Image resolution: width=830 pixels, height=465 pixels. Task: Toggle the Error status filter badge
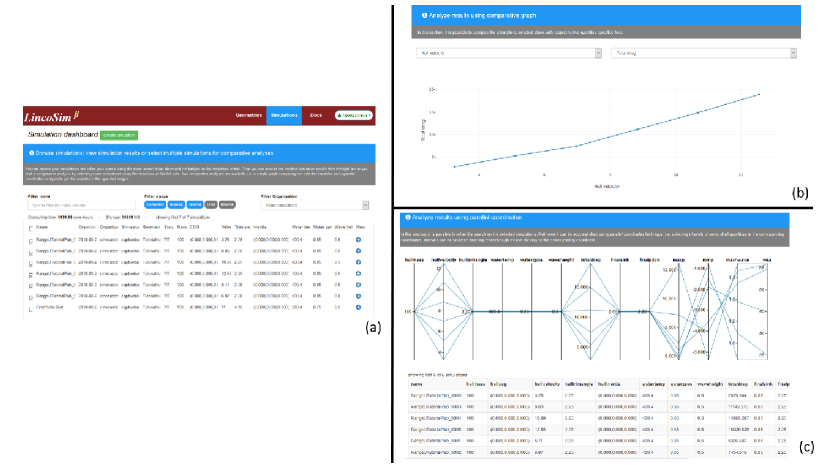[211, 204]
